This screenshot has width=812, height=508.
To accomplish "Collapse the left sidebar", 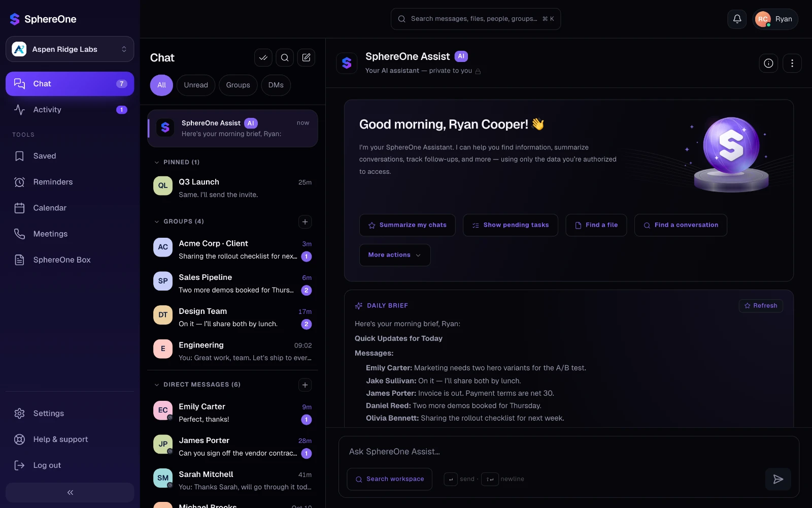I will [70, 492].
